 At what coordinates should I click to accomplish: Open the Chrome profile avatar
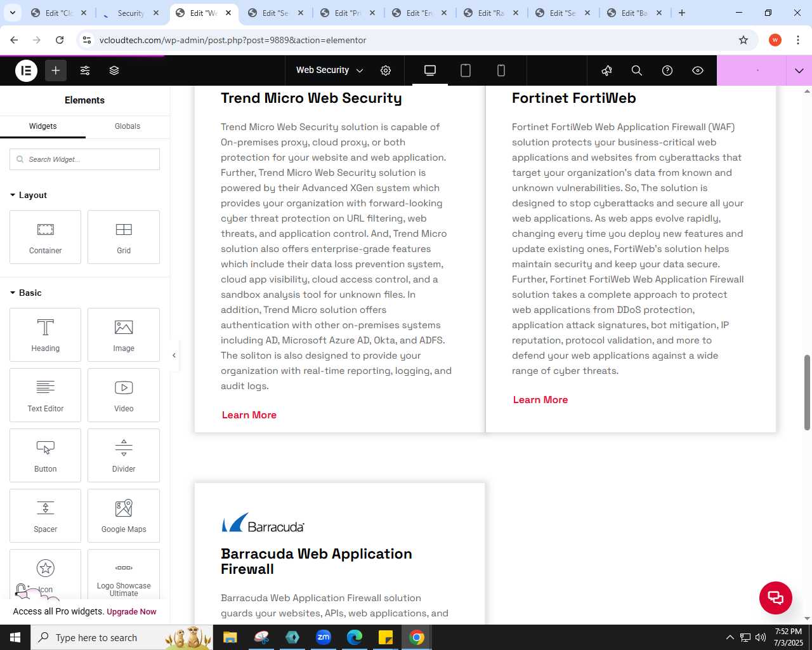tap(775, 40)
